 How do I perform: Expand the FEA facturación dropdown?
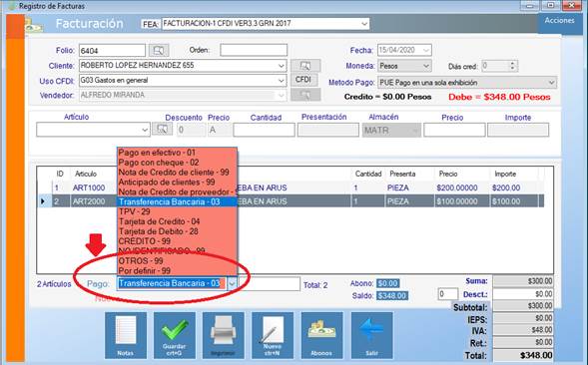click(x=364, y=24)
